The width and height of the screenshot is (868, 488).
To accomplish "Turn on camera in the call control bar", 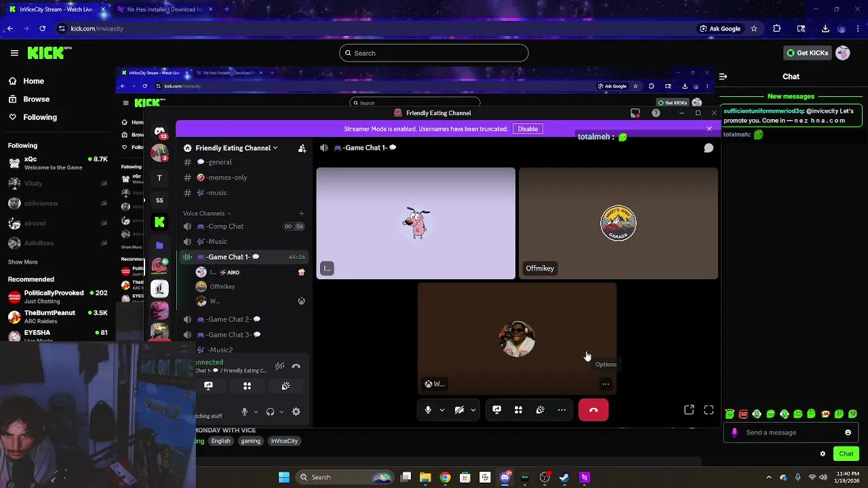I will tap(459, 409).
